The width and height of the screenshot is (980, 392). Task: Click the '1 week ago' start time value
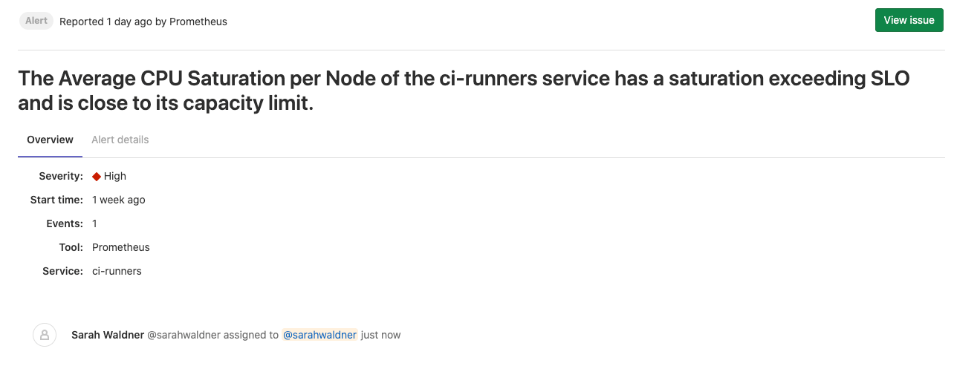pos(119,200)
